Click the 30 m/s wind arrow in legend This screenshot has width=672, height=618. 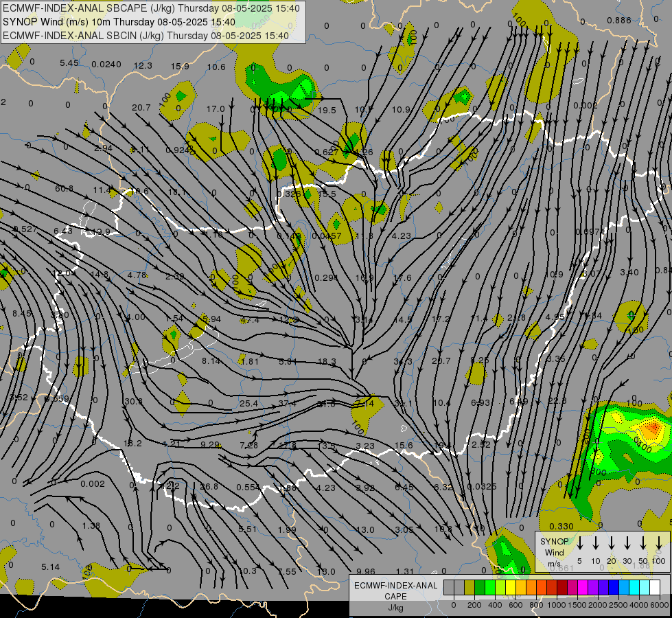[x=627, y=543]
